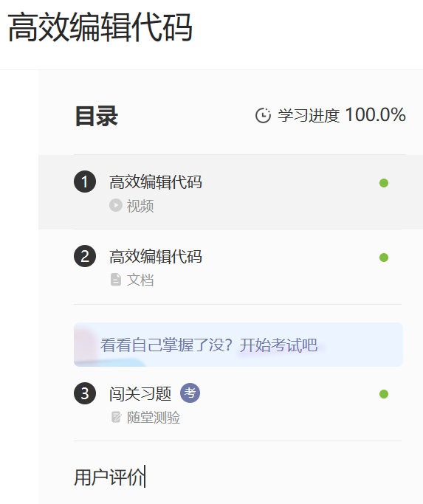Click the video play icon under lesson 1
Screen dimensions: 423x504
[x=115, y=205]
